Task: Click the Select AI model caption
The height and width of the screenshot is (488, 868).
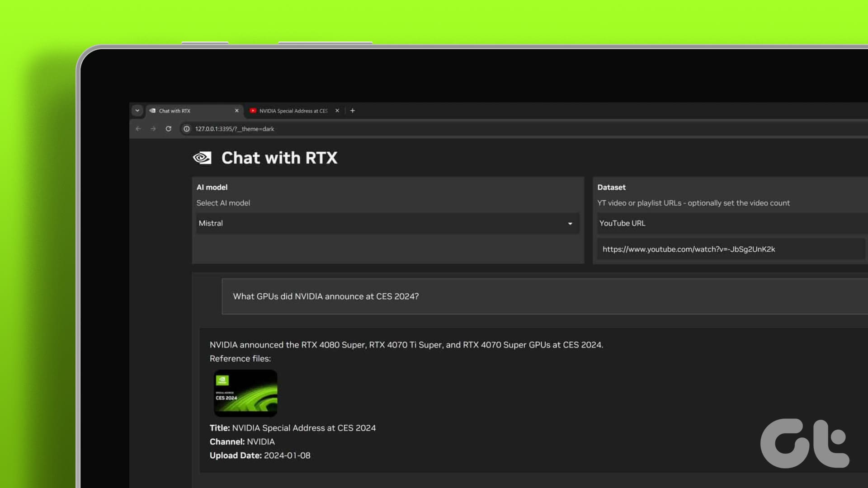Action: [223, 203]
